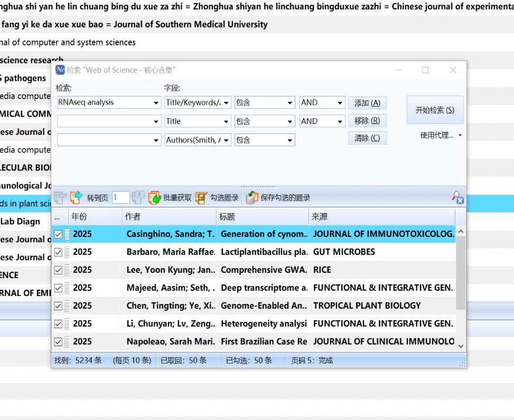Viewport: 514px width, 420px height.
Task: Click the save checked records (保存勾选的题录) icon
Action: tap(251, 197)
